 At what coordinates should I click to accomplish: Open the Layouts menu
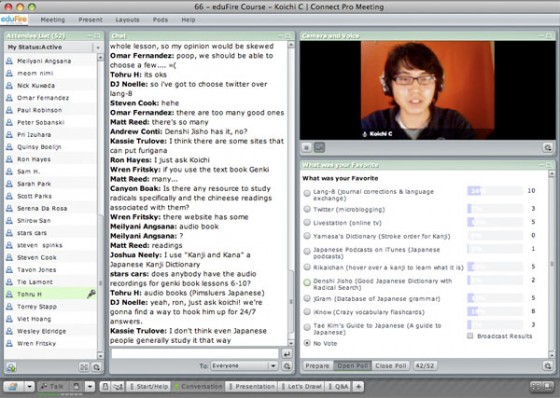point(127,20)
